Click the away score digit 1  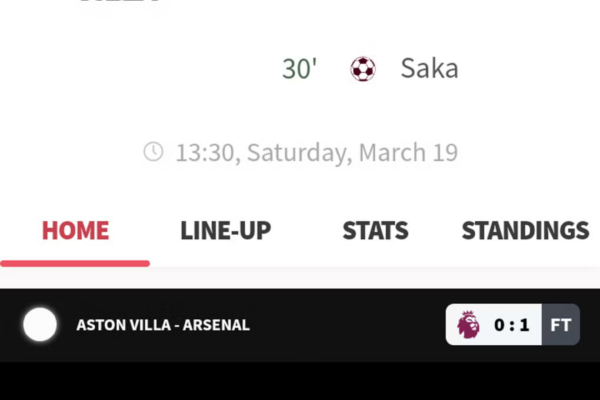[525, 325]
